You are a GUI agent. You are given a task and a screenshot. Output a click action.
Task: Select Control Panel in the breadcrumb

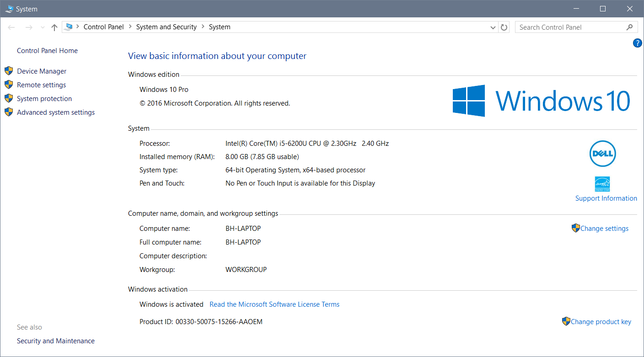coord(104,27)
